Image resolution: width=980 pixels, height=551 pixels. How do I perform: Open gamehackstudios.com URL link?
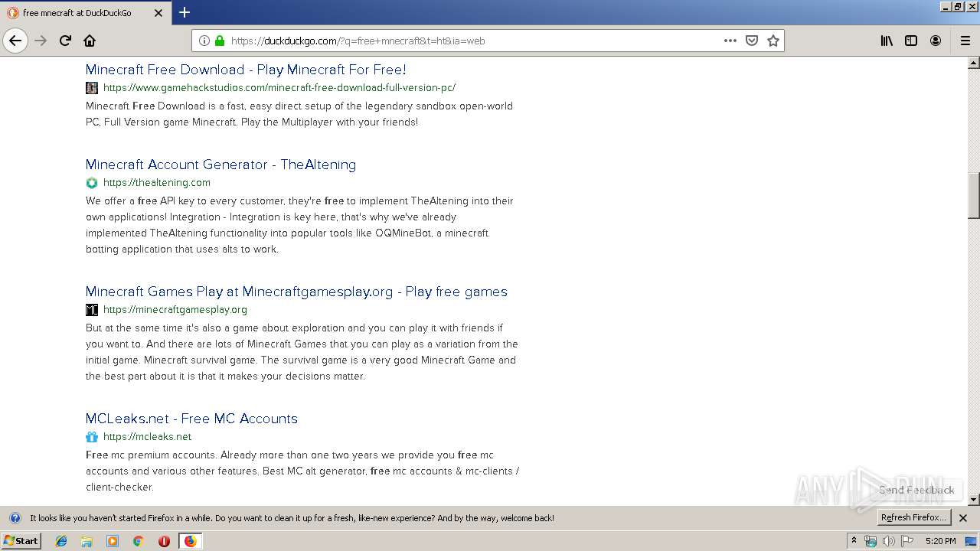click(279, 88)
